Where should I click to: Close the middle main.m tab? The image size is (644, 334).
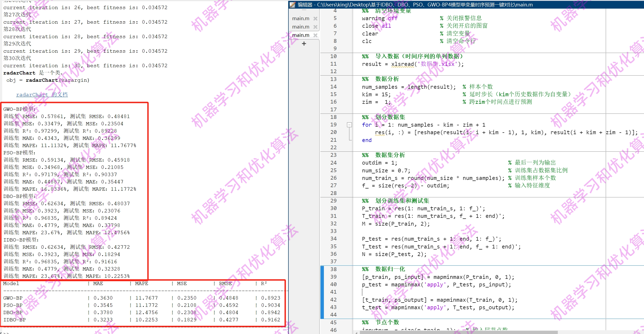tap(315, 27)
